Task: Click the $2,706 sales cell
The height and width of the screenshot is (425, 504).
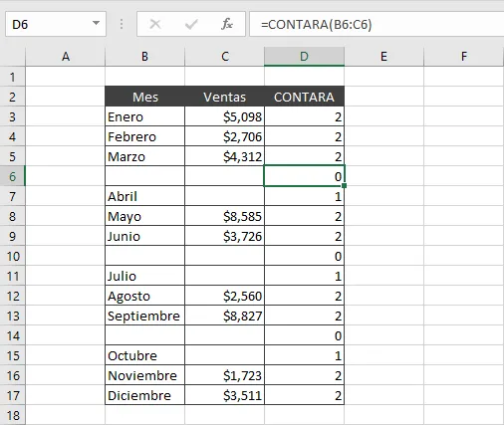Action: click(x=225, y=136)
